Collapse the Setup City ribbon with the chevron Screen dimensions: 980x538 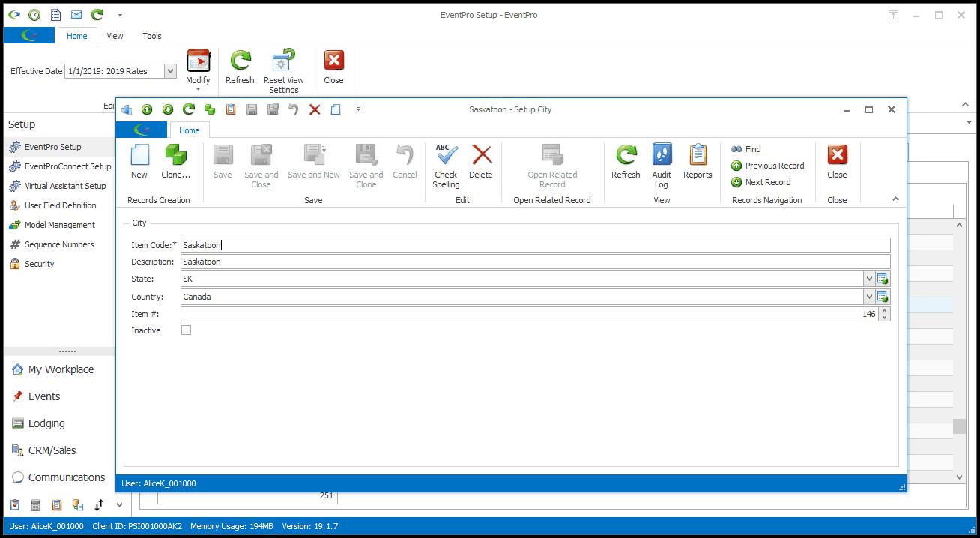[x=895, y=199]
